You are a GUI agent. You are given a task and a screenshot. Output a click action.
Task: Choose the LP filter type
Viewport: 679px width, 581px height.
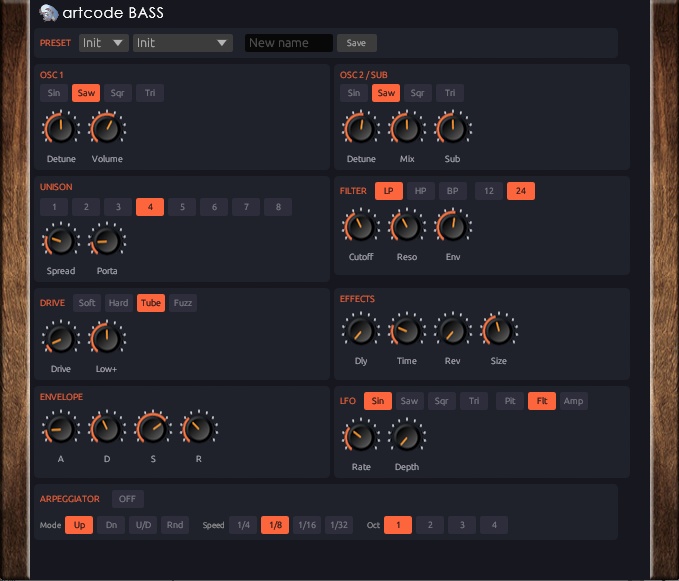point(389,191)
